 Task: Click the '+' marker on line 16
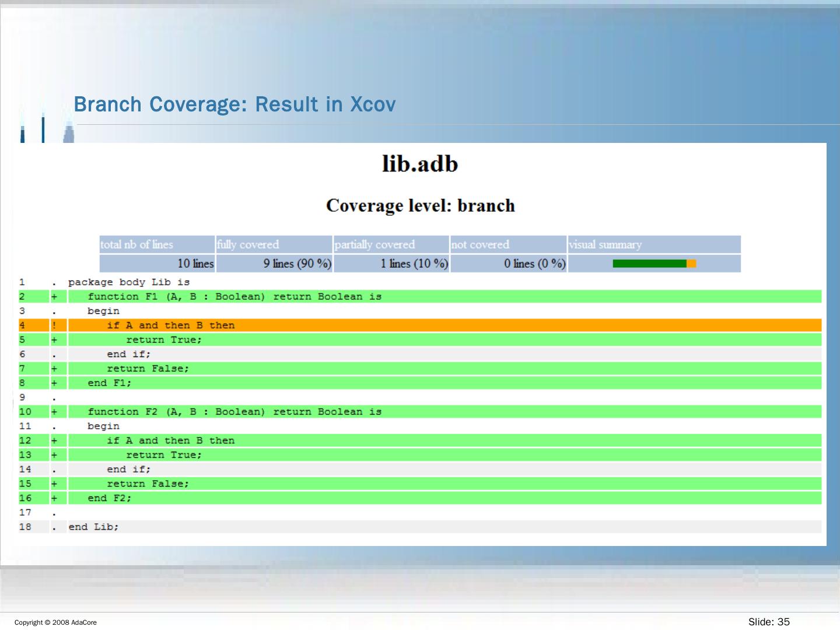tap(54, 498)
